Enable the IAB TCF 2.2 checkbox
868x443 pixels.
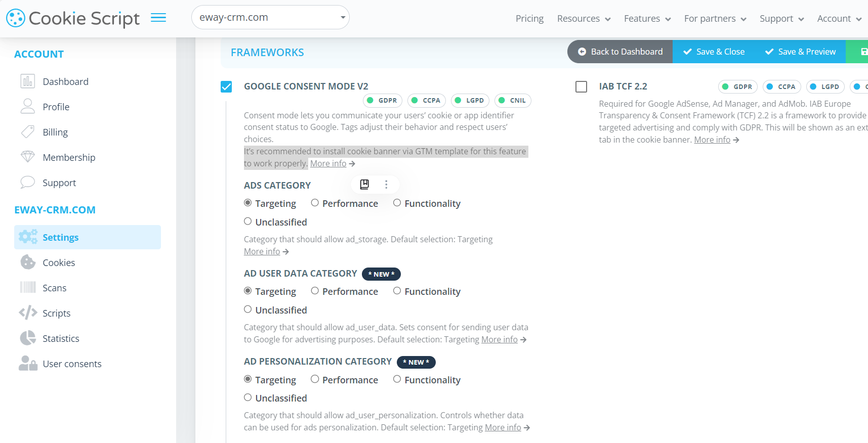pyautogui.click(x=581, y=86)
